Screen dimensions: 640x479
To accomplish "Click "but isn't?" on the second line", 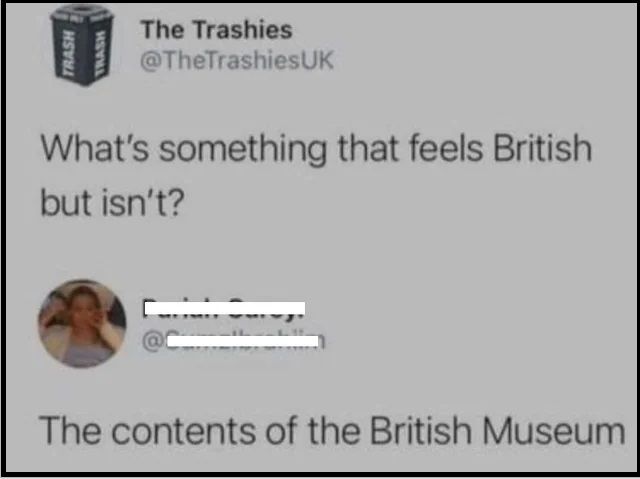I will 112,203.
